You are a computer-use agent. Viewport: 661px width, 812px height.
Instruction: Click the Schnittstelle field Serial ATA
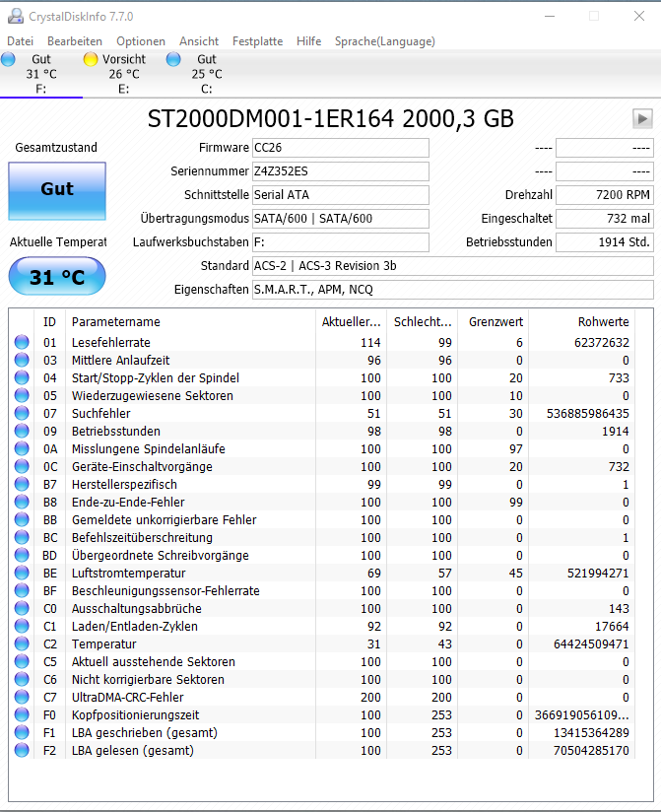(x=341, y=195)
